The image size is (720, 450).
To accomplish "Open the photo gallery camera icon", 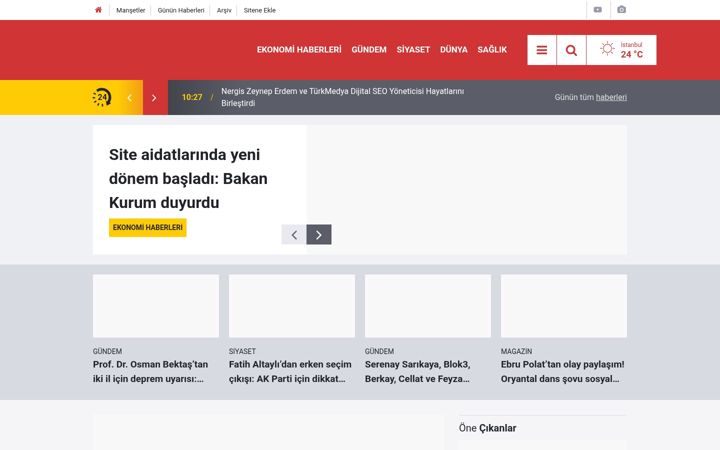I will 621,10.
